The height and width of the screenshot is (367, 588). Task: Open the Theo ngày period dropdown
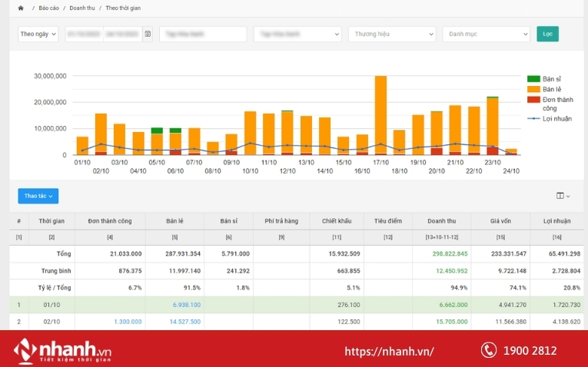38,34
